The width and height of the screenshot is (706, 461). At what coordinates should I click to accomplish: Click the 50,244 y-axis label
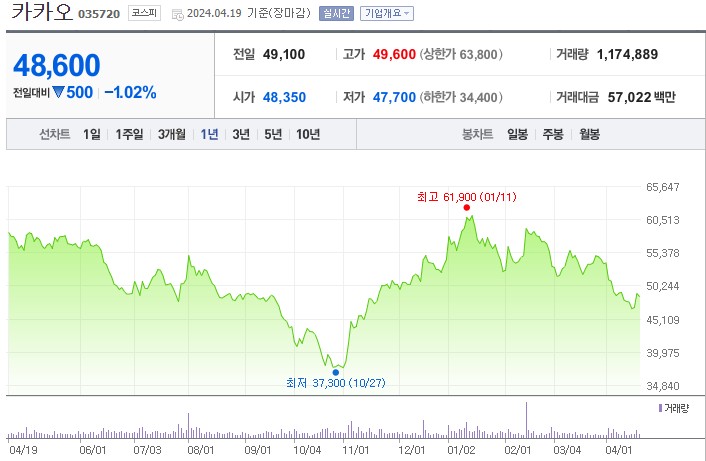coord(662,286)
